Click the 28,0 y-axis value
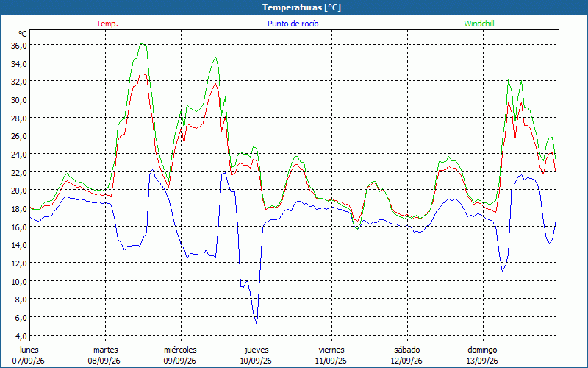The image size is (588, 368). (x=19, y=118)
